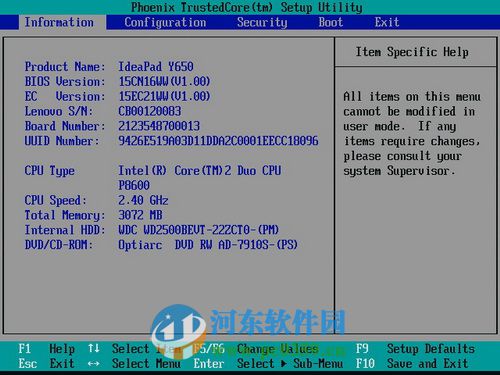The image size is (500, 375).
Task: Click the left-right arrows Select Menu icon
Action: pyautogui.click(x=94, y=364)
